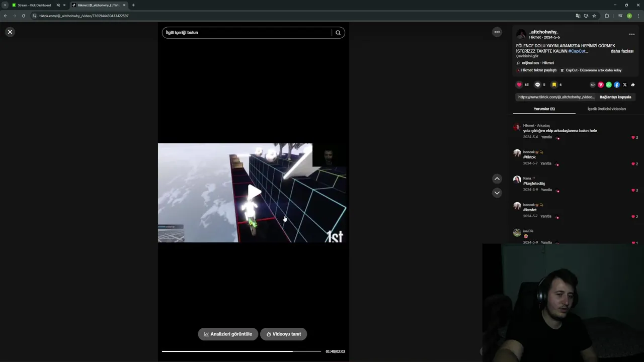Send video to friends icon
The height and width of the screenshot is (362, 644).
[601, 85]
